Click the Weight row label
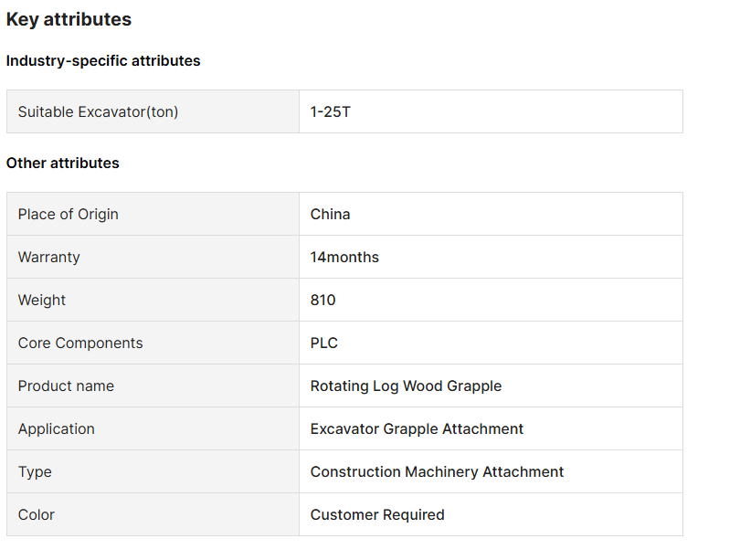The height and width of the screenshot is (560, 740). coord(42,301)
